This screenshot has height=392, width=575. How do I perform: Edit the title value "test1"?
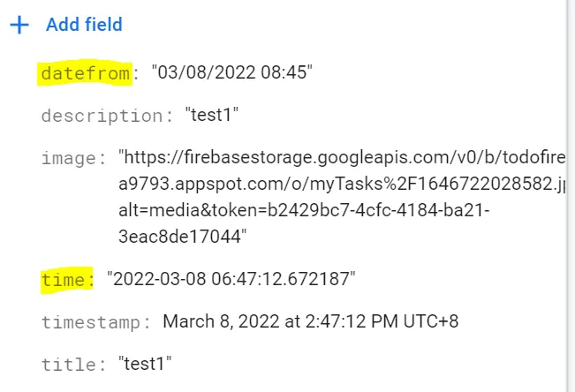pos(145,364)
